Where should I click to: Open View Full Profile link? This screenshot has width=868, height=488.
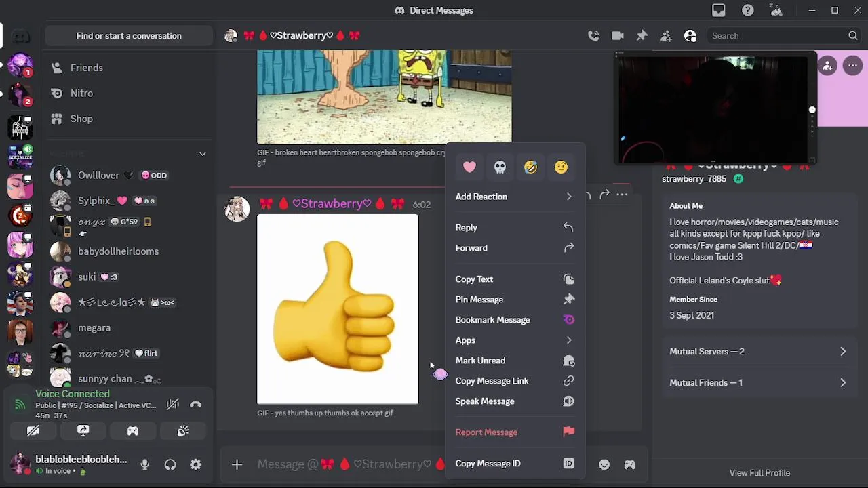click(759, 473)
